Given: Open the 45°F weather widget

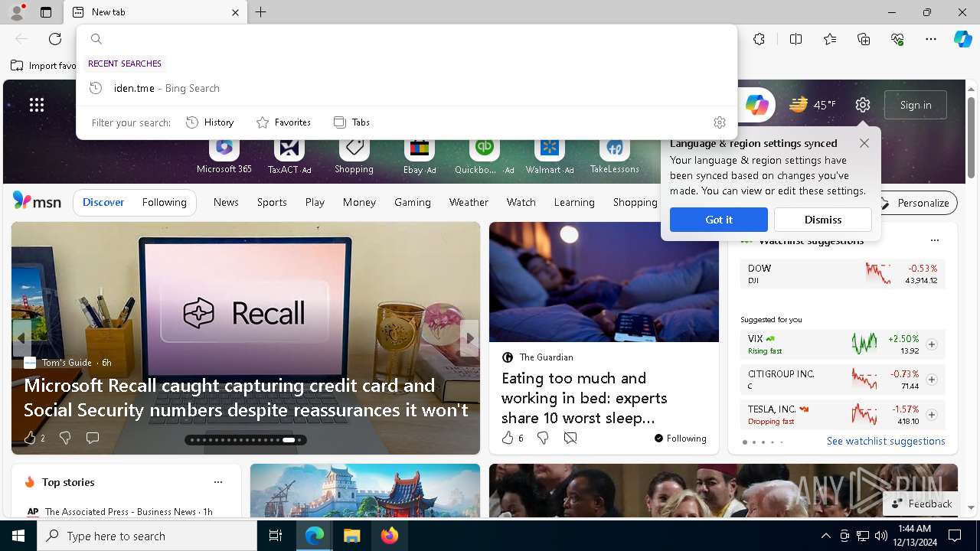Looking at the screenshot, I should pos(813,105).
